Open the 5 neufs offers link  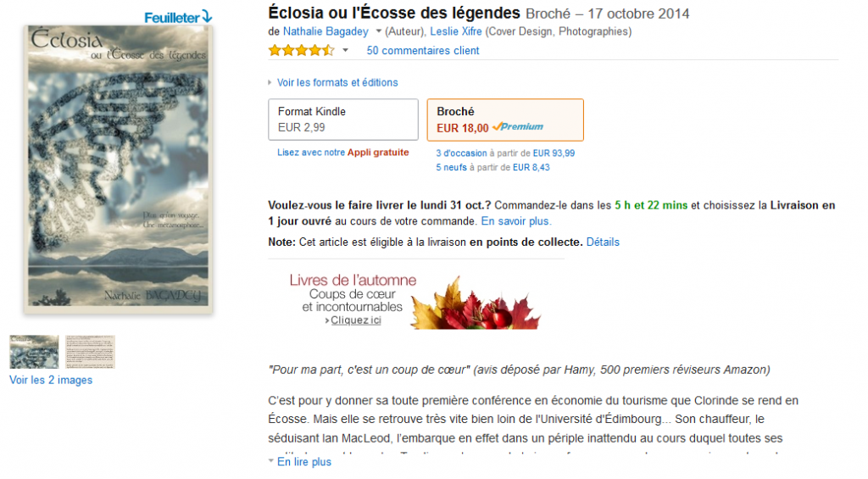451,167
